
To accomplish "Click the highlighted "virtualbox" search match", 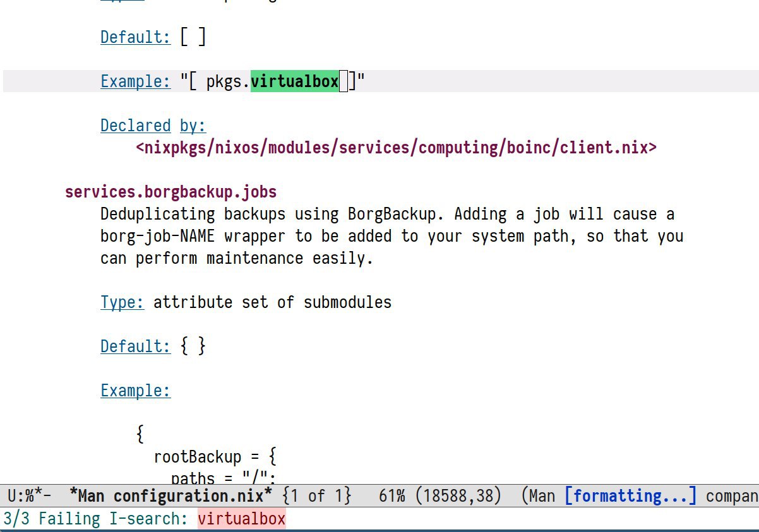I will (x=295, y=81).
